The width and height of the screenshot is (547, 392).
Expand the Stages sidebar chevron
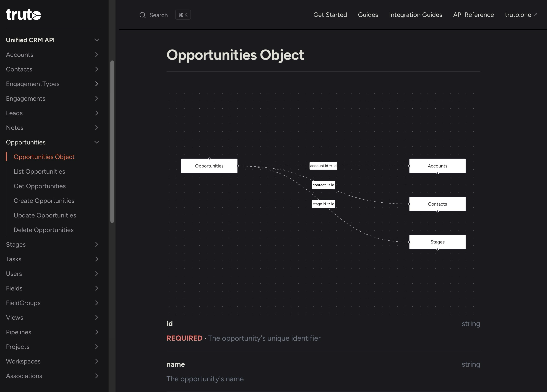point(96,244)
